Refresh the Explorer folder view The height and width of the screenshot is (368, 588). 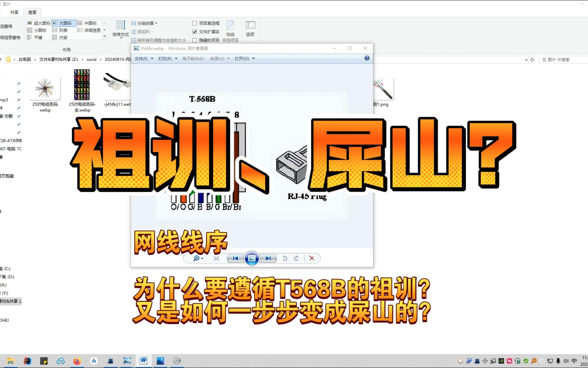[x=532, y=60]
